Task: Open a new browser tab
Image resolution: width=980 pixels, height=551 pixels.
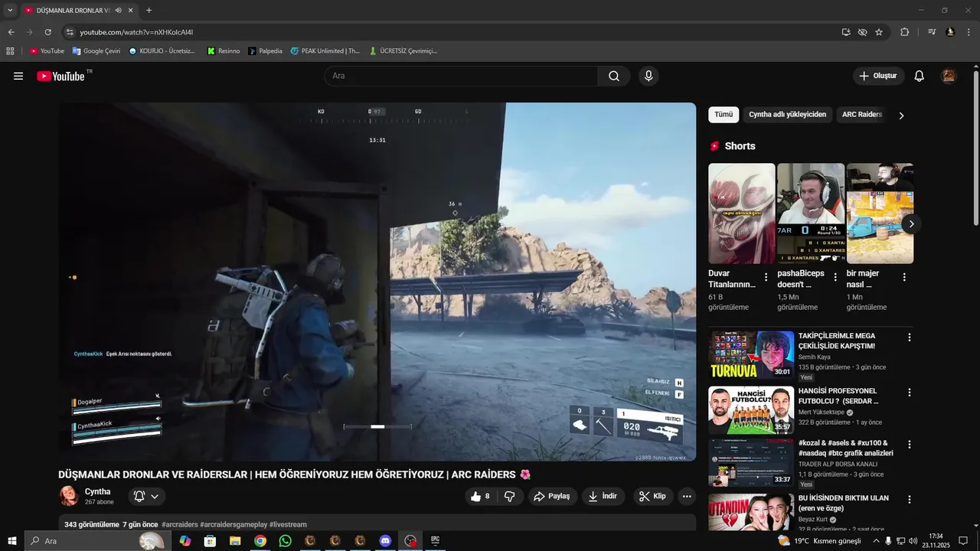Action: (149, 10)
